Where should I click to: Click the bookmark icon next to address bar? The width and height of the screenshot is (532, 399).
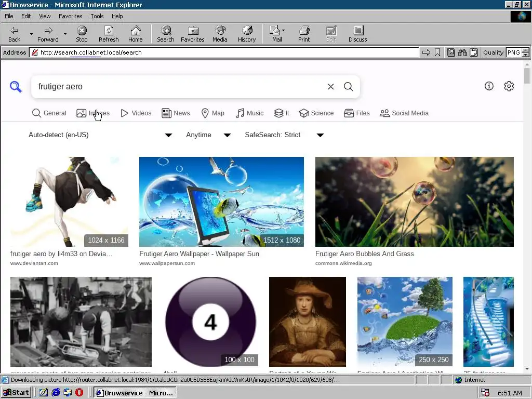point(437,52)
